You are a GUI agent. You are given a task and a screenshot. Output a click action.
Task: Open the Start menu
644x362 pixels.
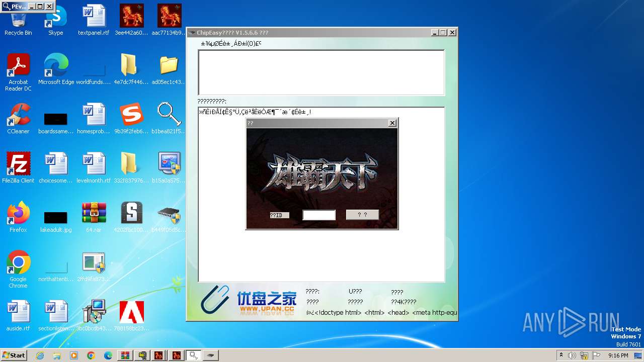tap(14, 355)
